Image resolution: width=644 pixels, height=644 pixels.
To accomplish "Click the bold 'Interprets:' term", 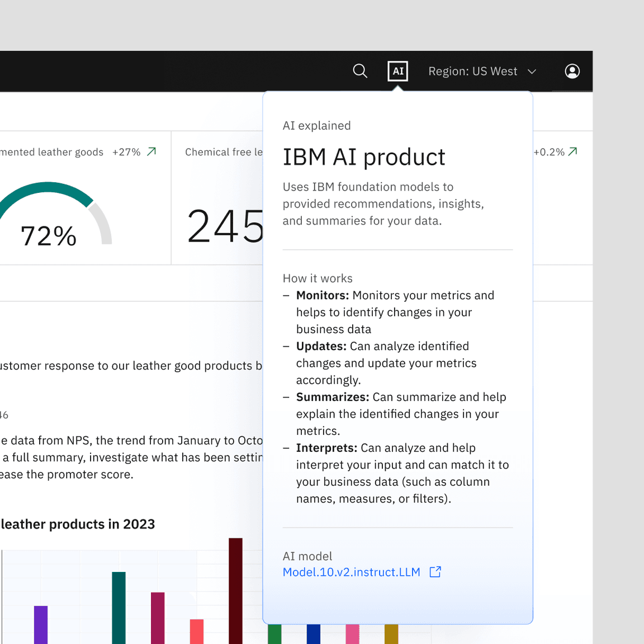I will [x=326, y=448].
